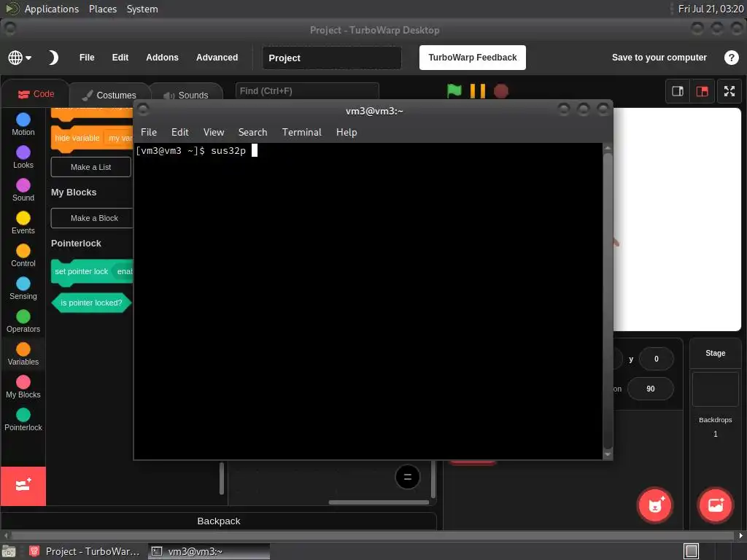Open the language globe menu
747x560 pixels.
click(20, 58)
